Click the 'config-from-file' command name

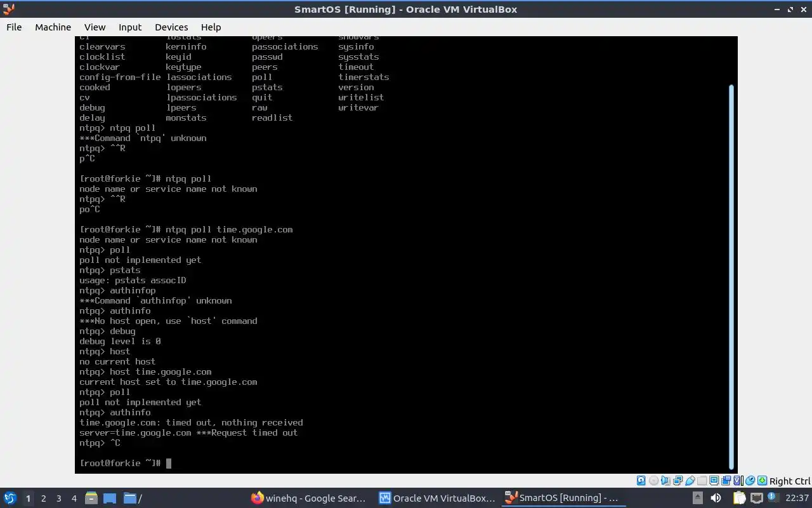tap(120, 77)
